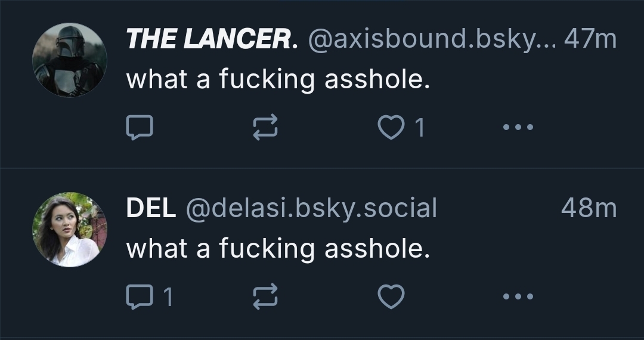Click the like count on THE LANCER's post

(x=420, y=127)
